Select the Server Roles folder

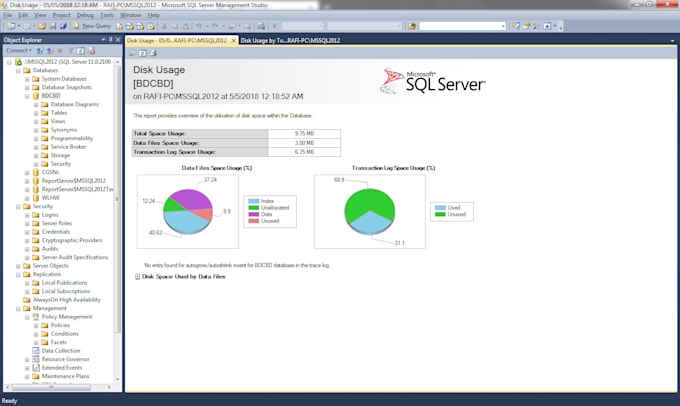point(56,223)
